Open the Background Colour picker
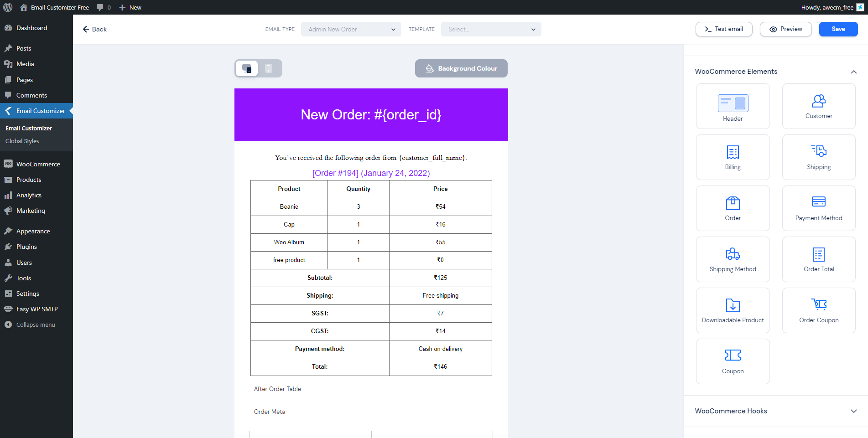868x438 pixels. [x=461, y=68]
